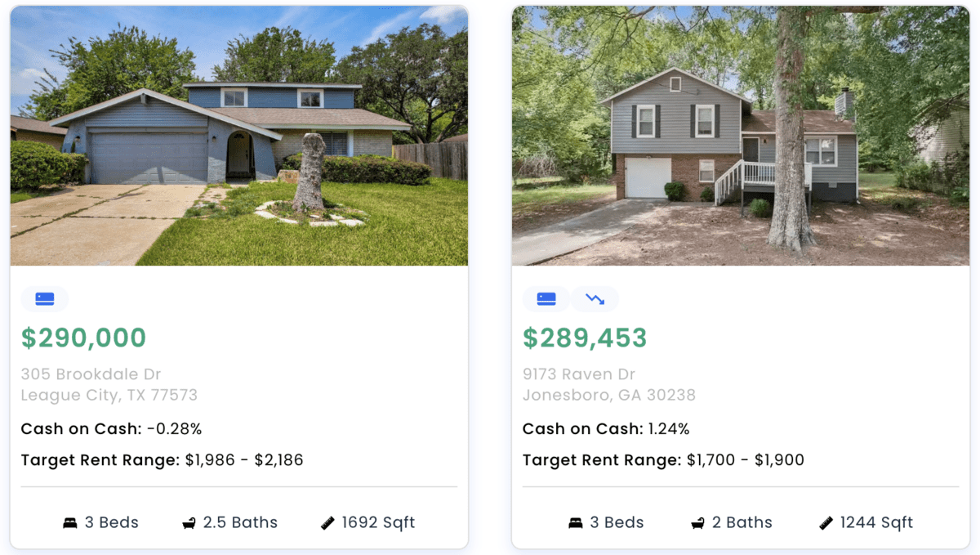
Task: Click the price drop trend icon
Action: click(595, 299)
